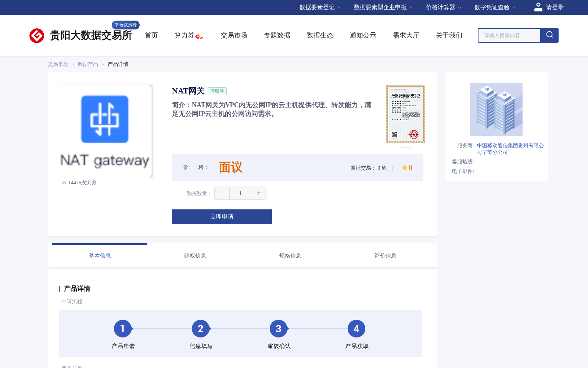Click the provider building illustration
Image resolution: width=588 pixels, height=368 pixels.
(496, 109)
